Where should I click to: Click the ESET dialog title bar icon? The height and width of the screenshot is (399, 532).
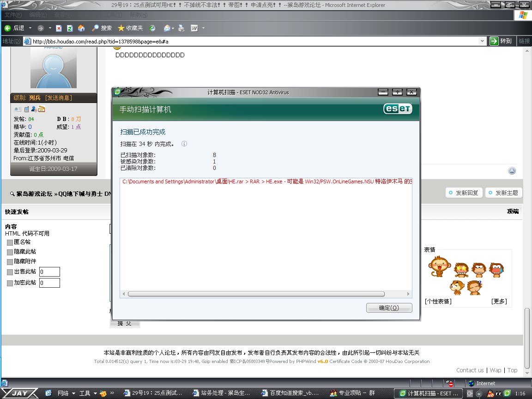point(117,91)
